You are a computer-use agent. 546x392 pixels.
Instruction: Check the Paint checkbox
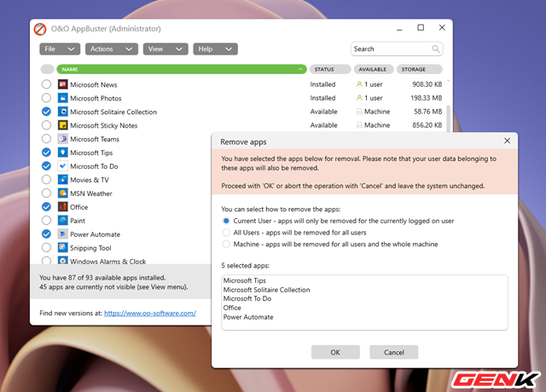coord(46,220)
